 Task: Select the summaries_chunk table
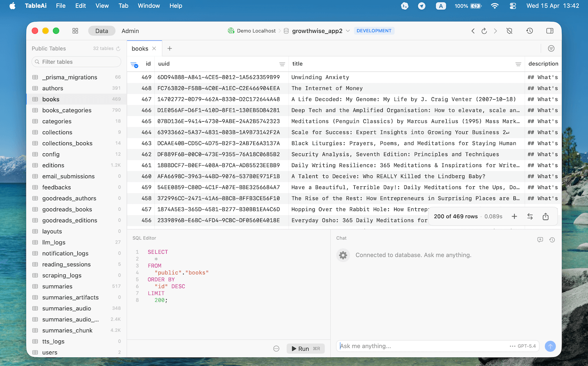click(x=67, y=331)
